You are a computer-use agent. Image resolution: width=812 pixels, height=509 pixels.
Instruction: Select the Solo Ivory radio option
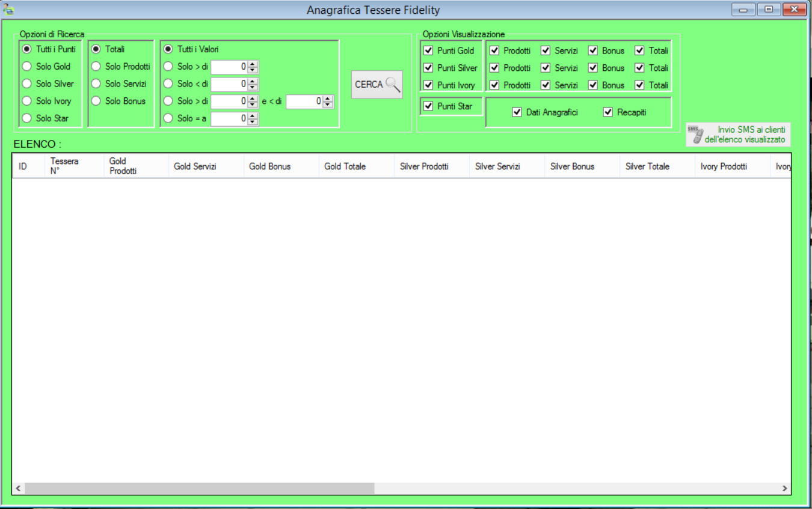[47, 101]
